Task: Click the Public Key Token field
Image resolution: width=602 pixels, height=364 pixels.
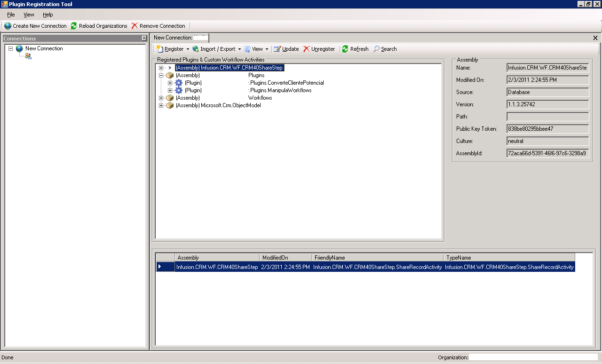Action: [547, 129]
